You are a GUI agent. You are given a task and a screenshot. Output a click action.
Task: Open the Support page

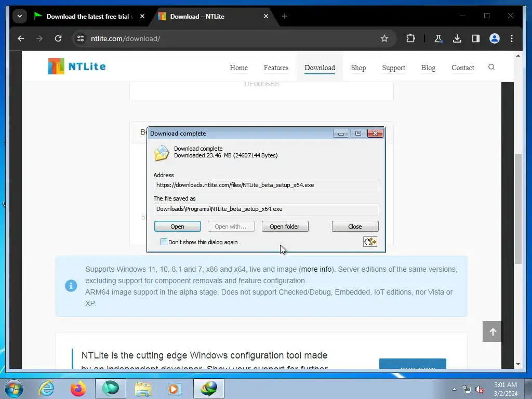point(394,68)
